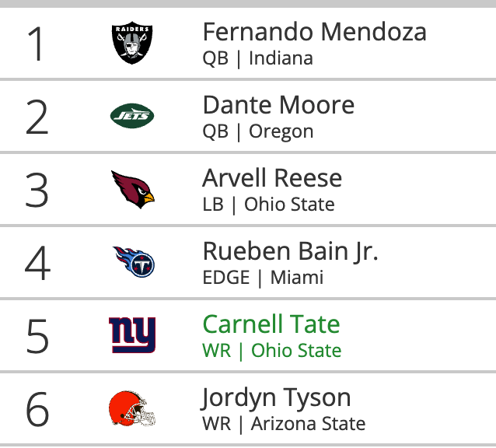Click the Raiders team logo
This screenshot has height=448, width=496.
pyautogui.click(x=132, y=44)
